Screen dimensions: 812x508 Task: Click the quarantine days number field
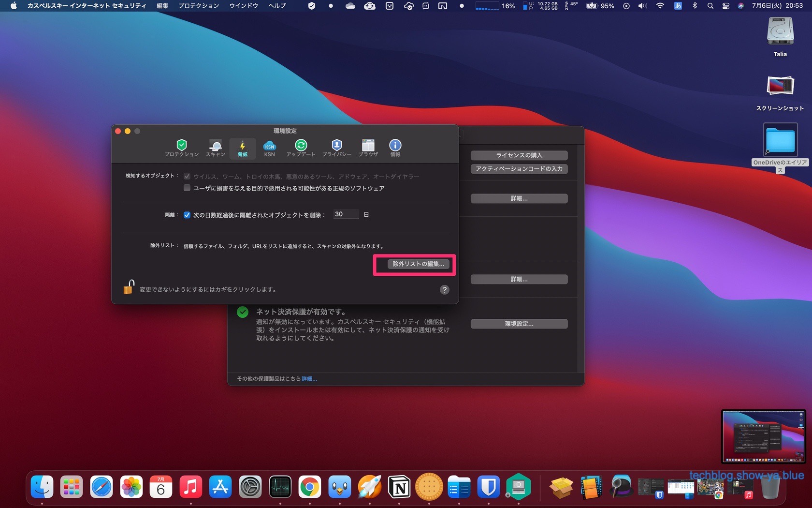[x=346, y=214]
